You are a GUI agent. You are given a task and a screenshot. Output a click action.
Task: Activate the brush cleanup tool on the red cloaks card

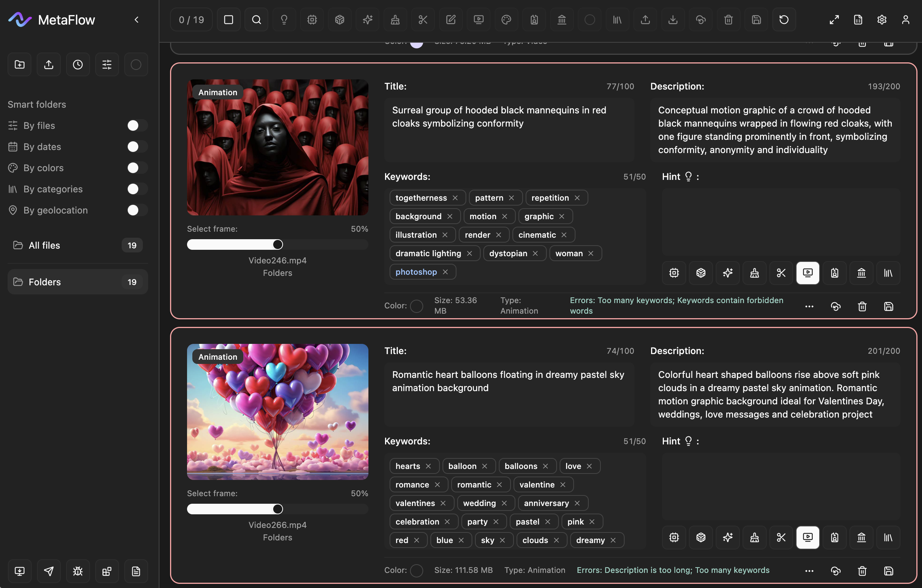754,273
